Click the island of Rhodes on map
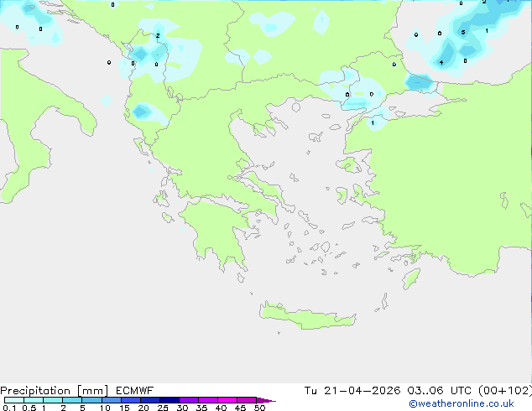Screen dimensions: 532x411 click(411, 278)
